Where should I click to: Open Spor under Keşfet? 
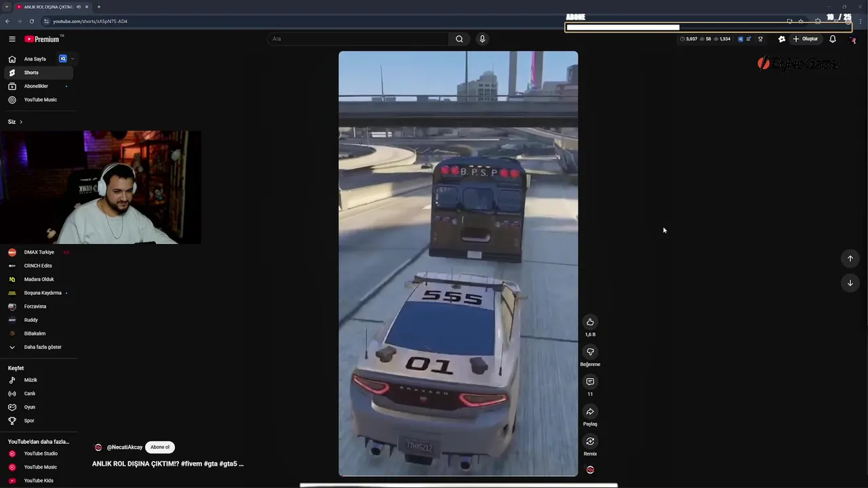[x=39, y=421]
